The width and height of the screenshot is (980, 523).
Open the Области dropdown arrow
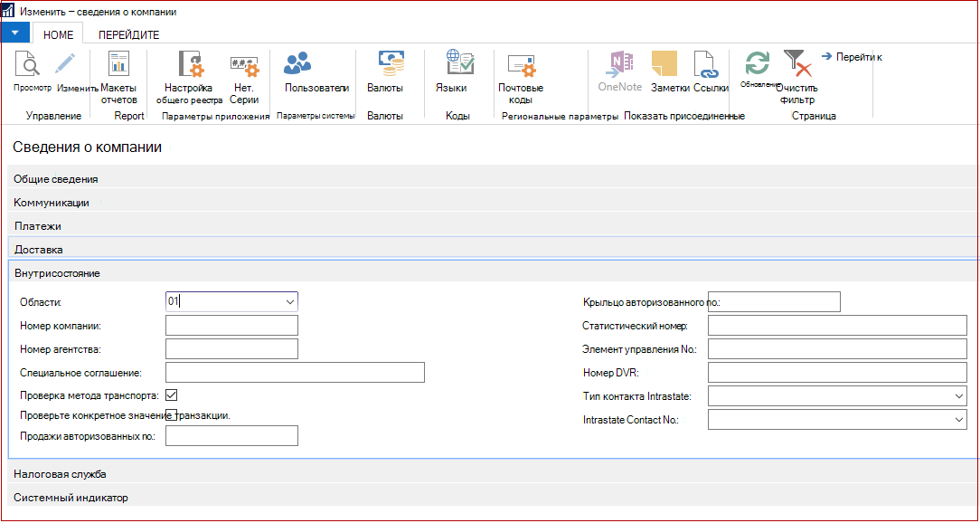[x=290, y=301]
